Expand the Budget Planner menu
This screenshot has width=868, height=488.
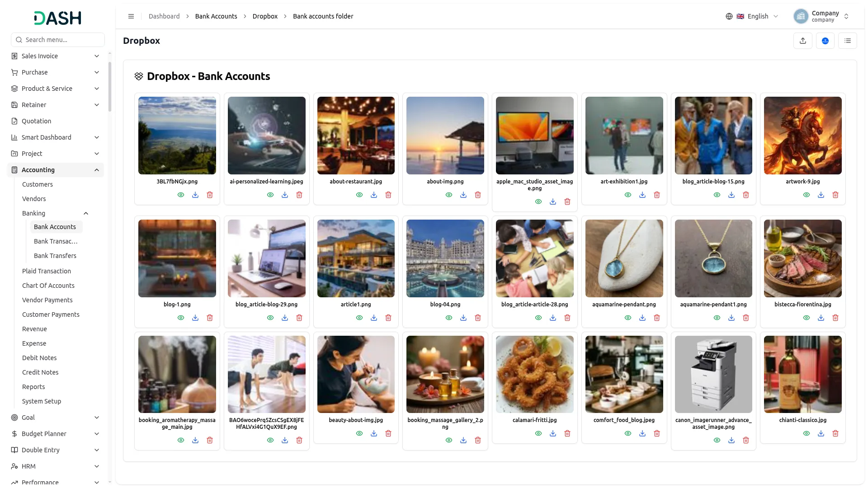56,434
